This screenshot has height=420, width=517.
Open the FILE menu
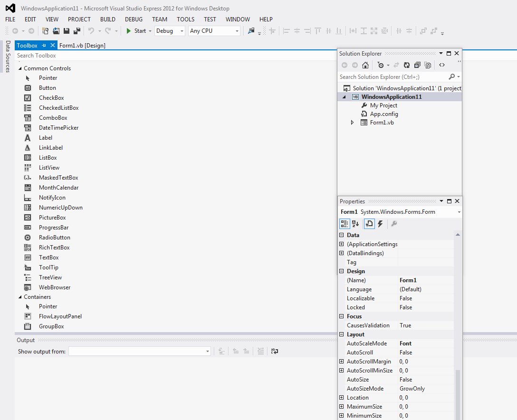coord(10,19)
